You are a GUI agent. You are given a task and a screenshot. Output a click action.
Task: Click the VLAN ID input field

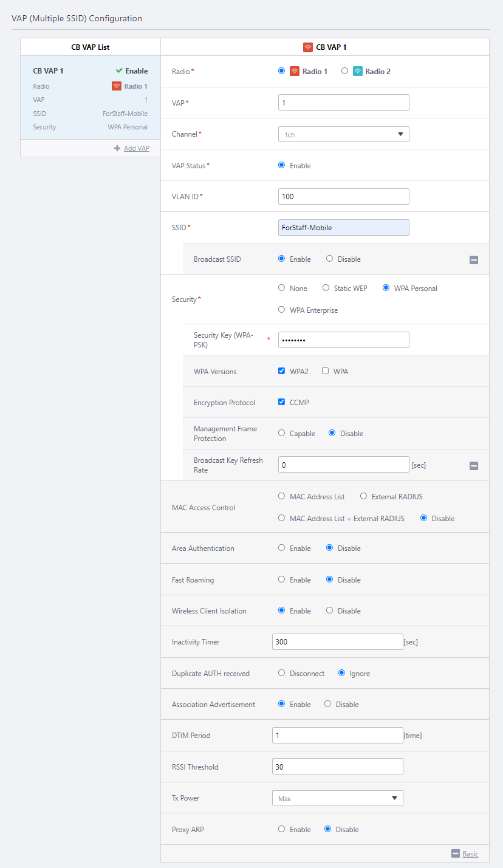[343, 196]
